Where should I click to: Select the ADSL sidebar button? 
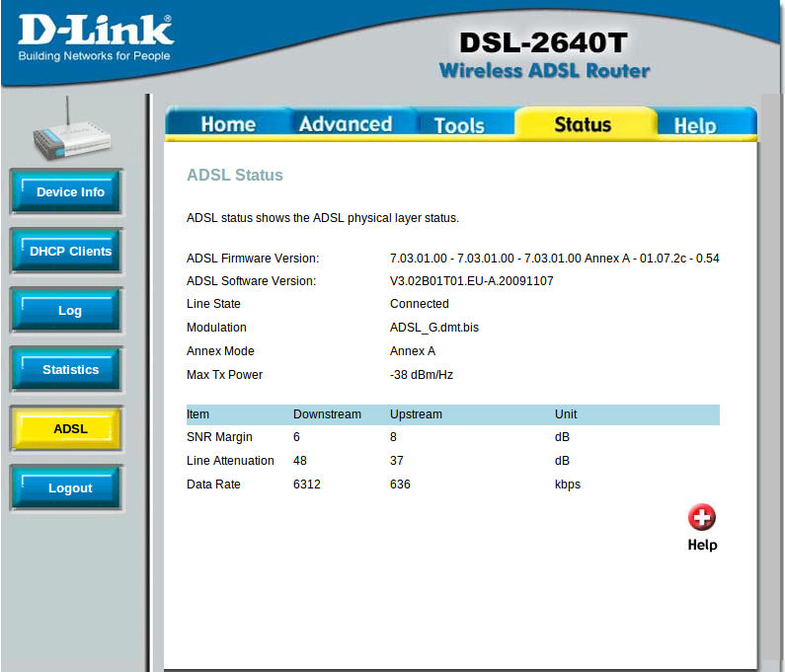66,429
